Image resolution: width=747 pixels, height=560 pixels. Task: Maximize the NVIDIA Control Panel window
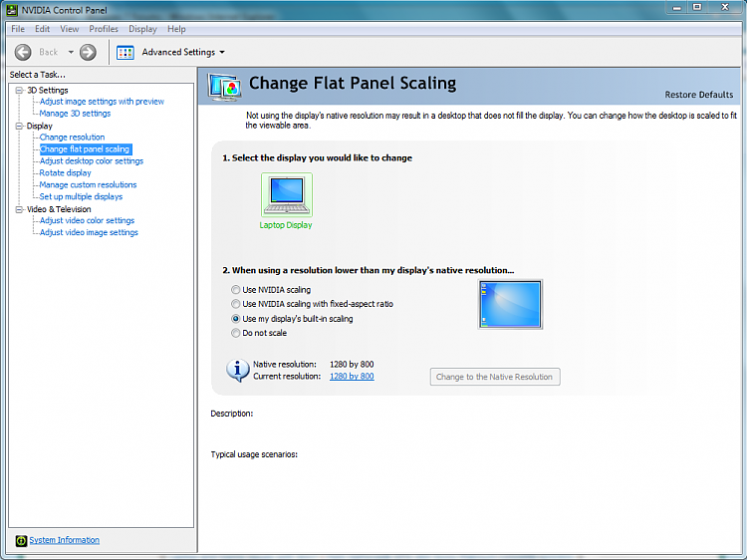697,7
